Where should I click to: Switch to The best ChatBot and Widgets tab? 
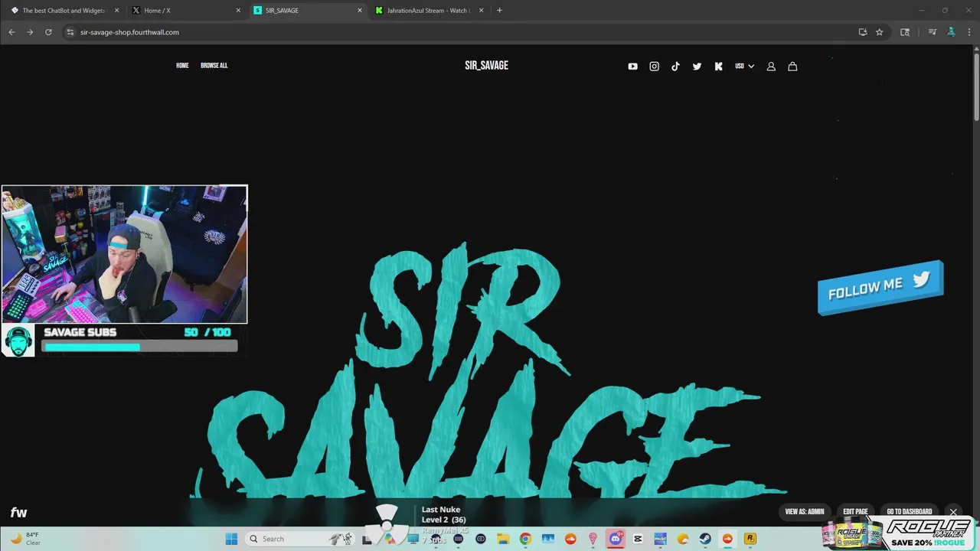(64, 11)
